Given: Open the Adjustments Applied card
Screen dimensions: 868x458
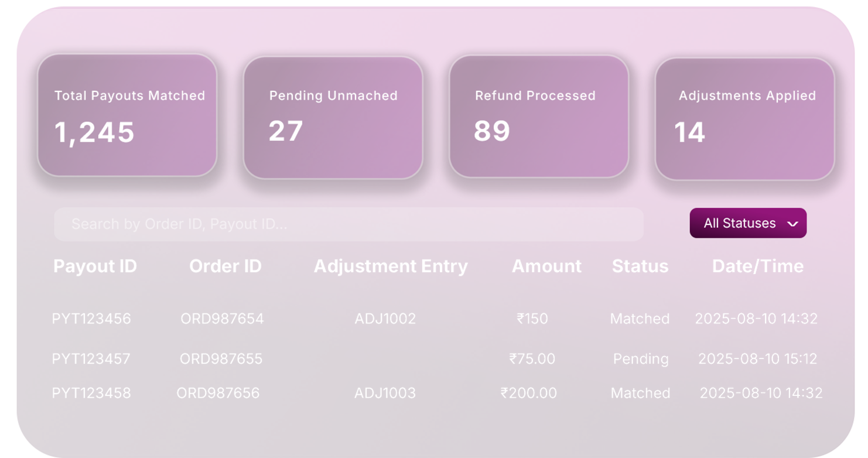Looking at the screenshot, I should coord(744,118).
